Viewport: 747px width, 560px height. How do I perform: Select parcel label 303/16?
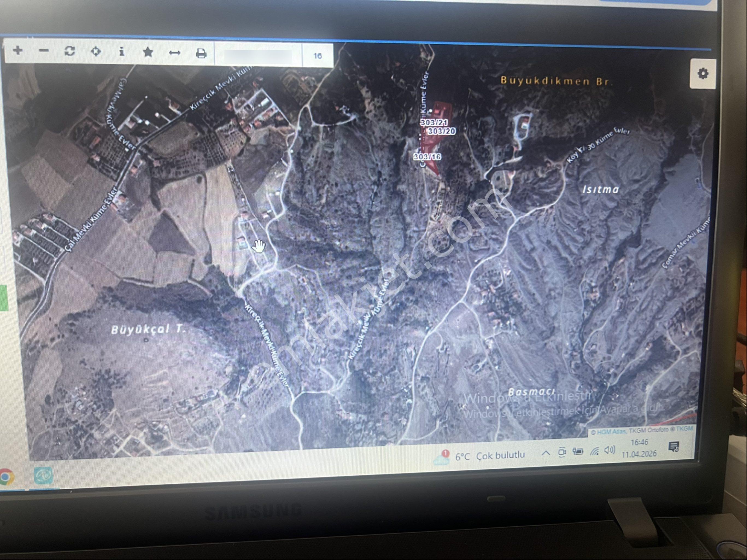click(x=427, y=157)
